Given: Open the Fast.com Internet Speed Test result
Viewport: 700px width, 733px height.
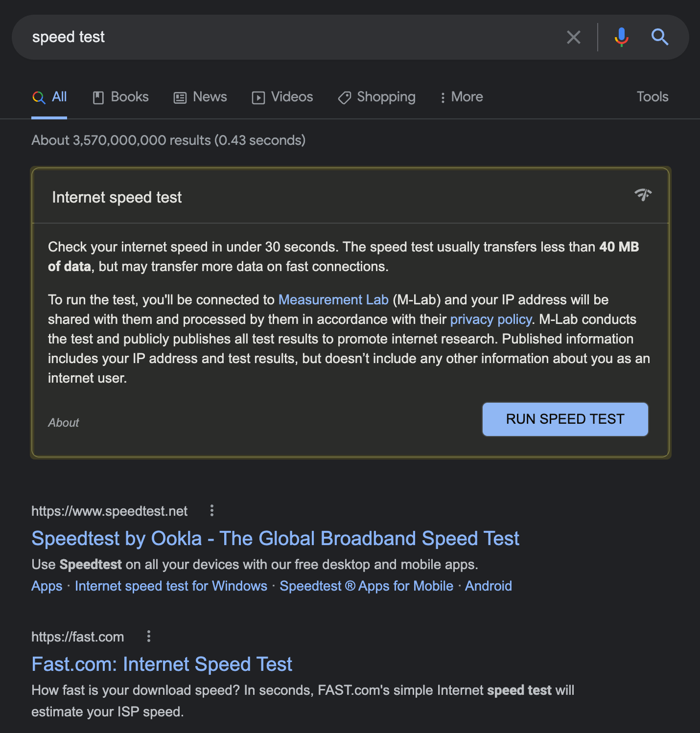Looking at the screenshot, I should 162,664.
